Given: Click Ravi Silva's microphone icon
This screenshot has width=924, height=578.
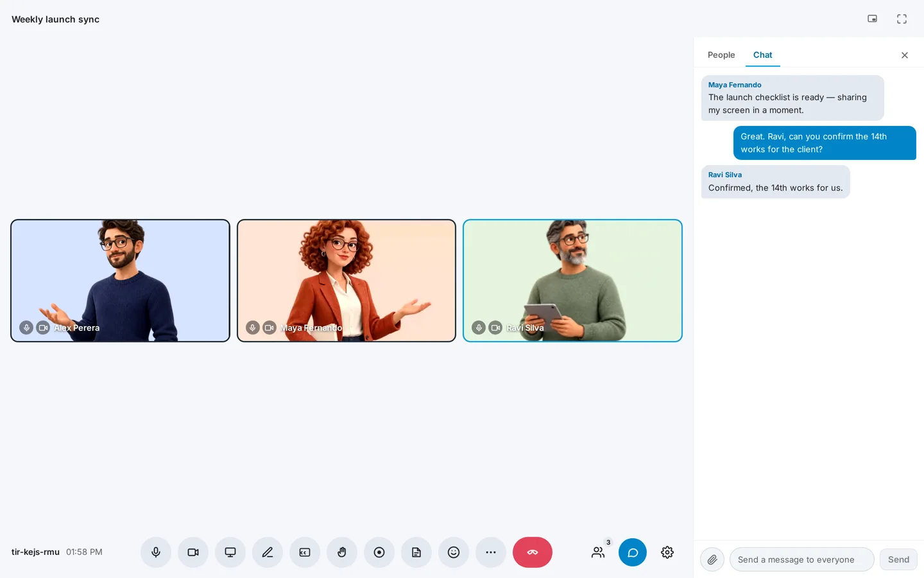Looking at the screenshot, I should tap(479, 328).
